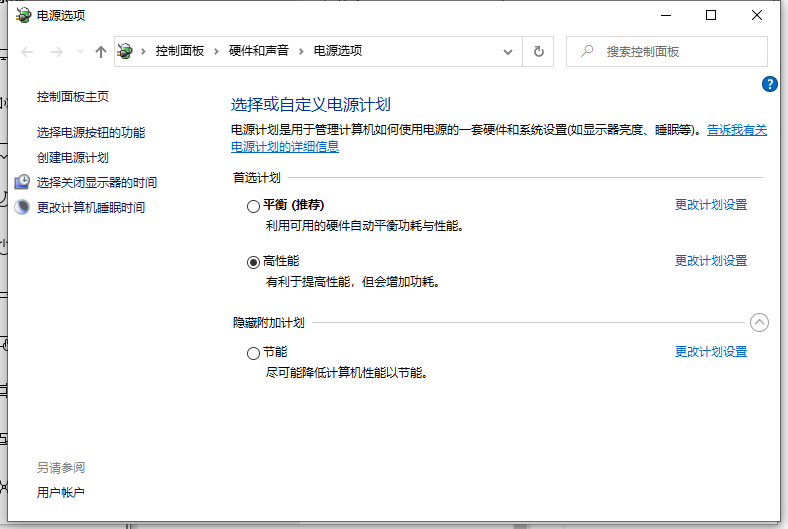Select the 高性能 power plan
788x529 pixels.
coord(253,262)
